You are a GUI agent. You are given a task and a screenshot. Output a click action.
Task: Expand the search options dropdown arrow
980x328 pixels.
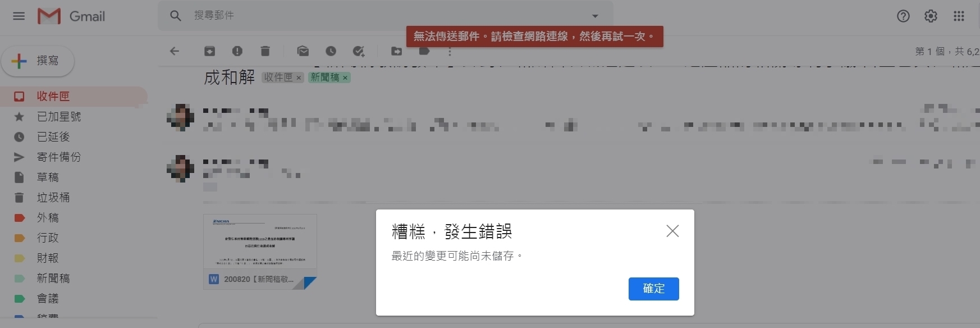[595, 16]
